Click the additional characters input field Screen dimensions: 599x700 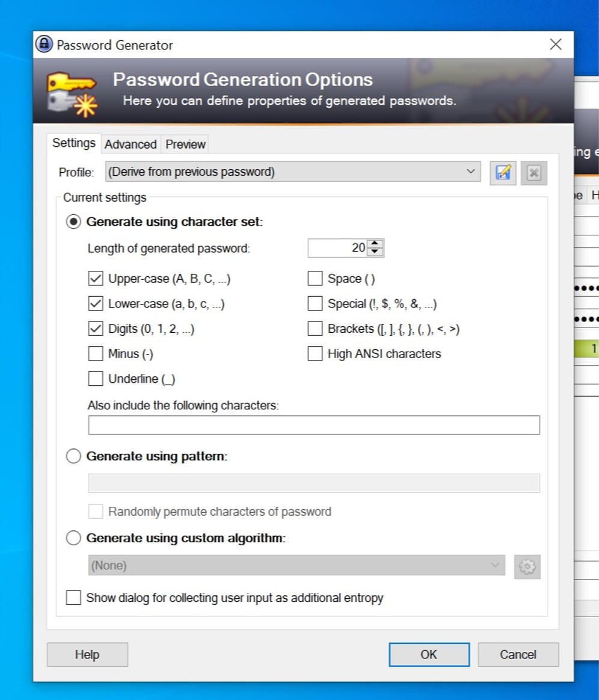(313, 426)
